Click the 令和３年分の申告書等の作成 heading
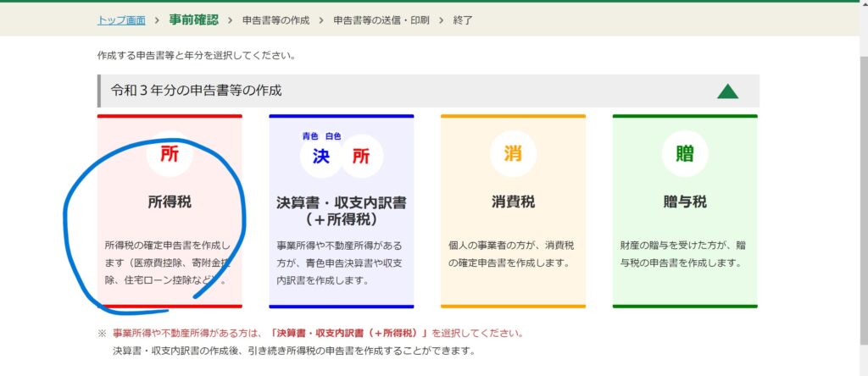This screenshot has height=376, width=868. pos(196,91)
